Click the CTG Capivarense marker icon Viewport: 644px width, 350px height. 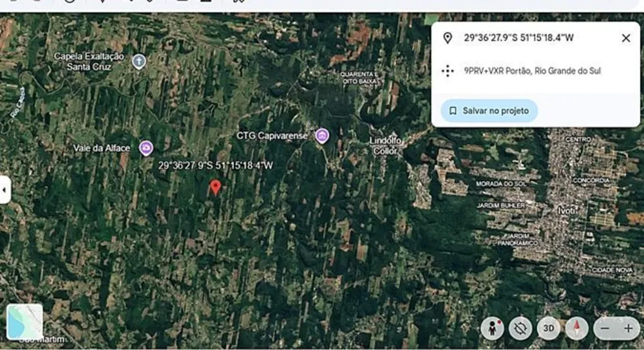pos(322,135)
